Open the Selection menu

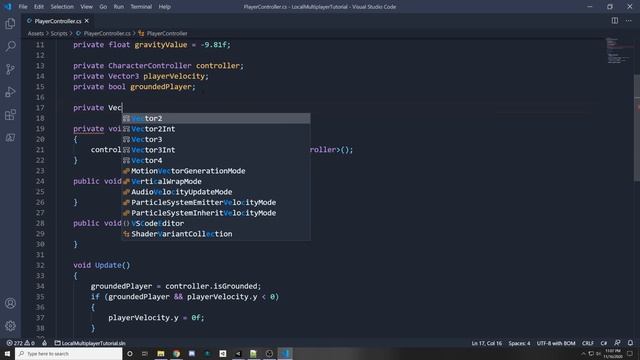point(62,7)
